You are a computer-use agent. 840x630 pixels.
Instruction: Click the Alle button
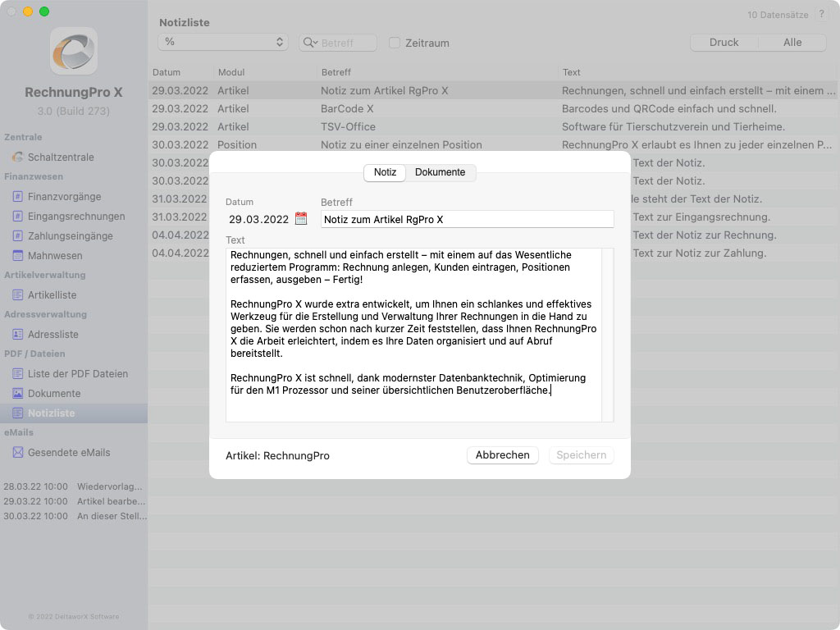pyautogui.click(x=792, y=43)
